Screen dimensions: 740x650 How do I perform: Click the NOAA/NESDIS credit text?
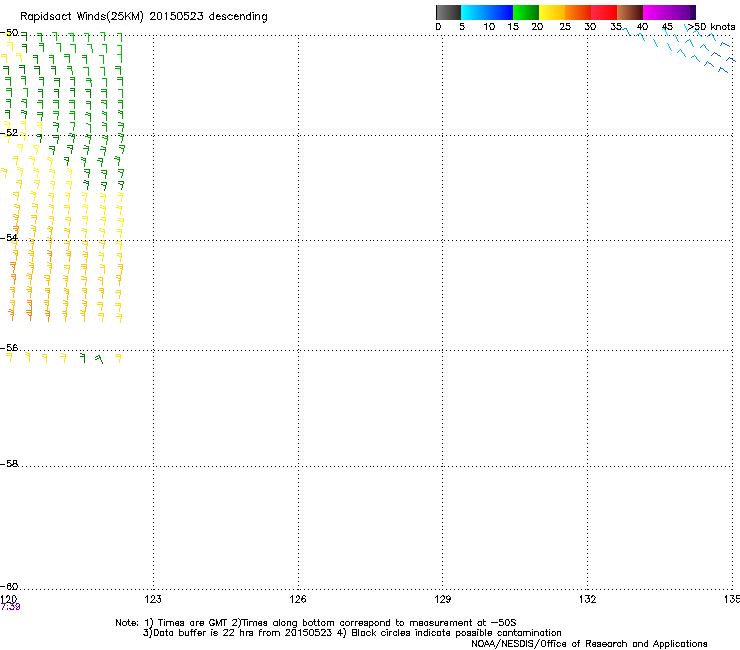[x=589, y=644]
